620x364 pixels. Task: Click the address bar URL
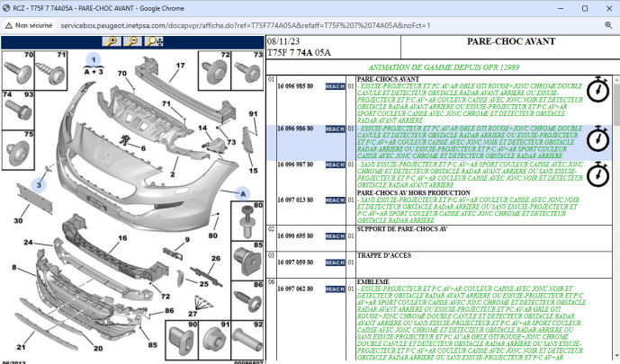click(x=245, y=26)
